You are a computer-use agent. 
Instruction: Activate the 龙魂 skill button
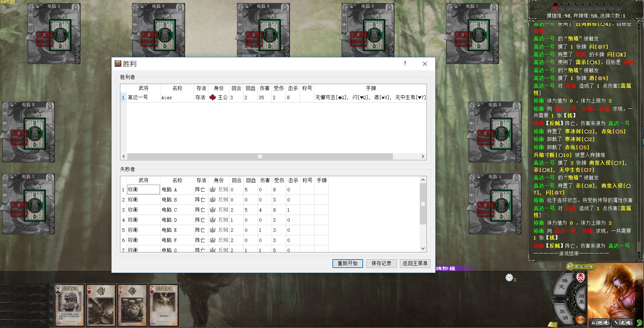point(622,323)
